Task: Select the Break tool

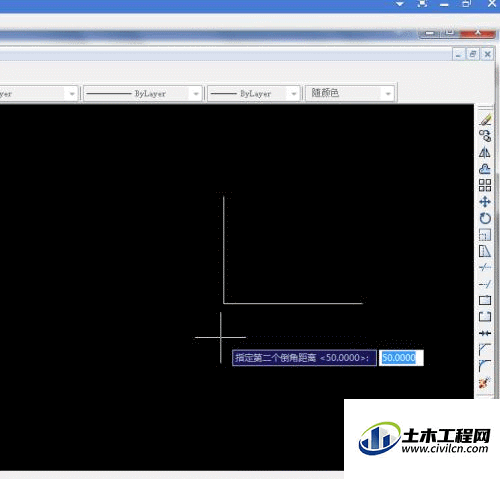Action: point(485,317)
